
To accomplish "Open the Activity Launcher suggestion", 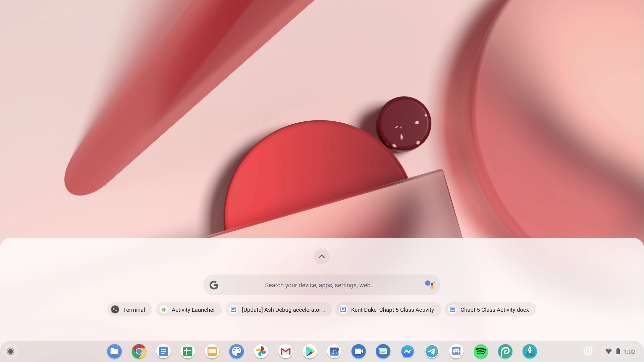I will [x=189, y=309].
